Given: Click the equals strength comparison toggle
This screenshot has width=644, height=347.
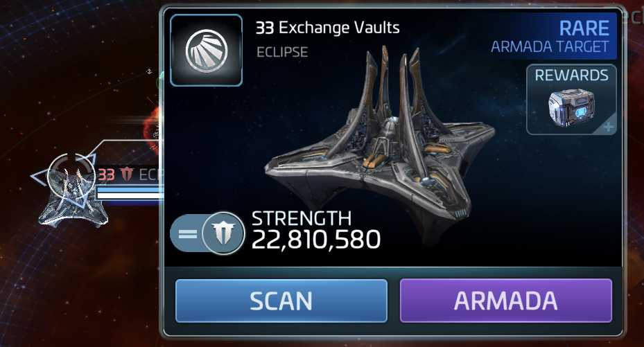Looking at the screenshot, I should tap(188, 234).
